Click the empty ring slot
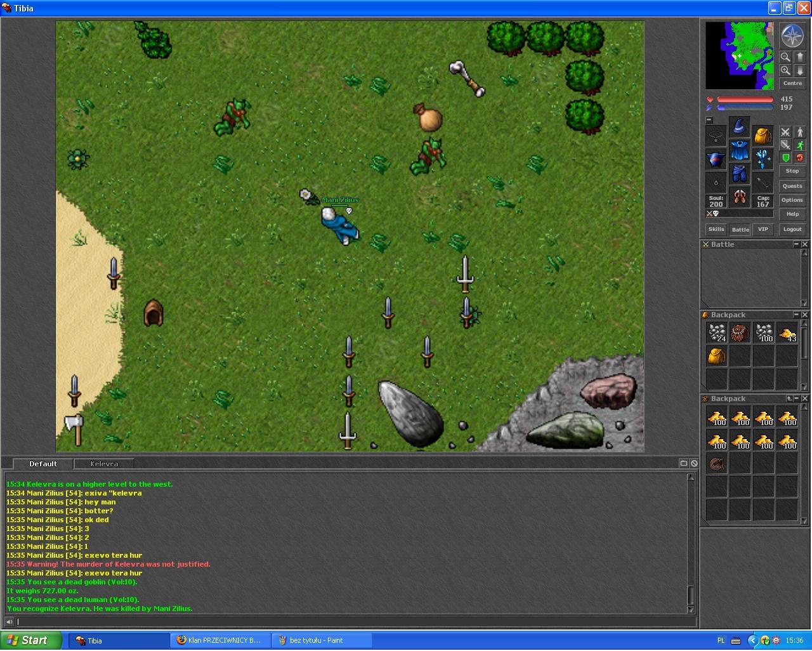The image size is (812, 651). [x=716, y=183]
